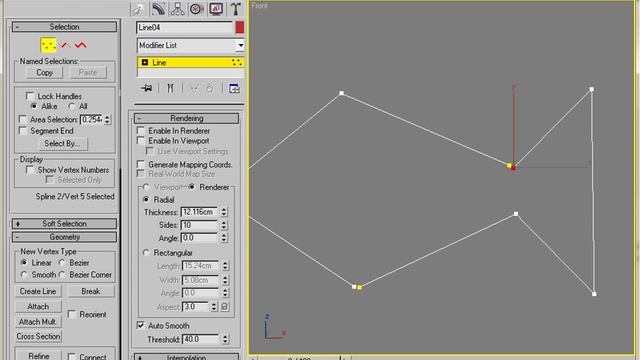Click the Radial Angle spinner arrows
The height and width of the screenshot is (360, 640).
(224, 238)
